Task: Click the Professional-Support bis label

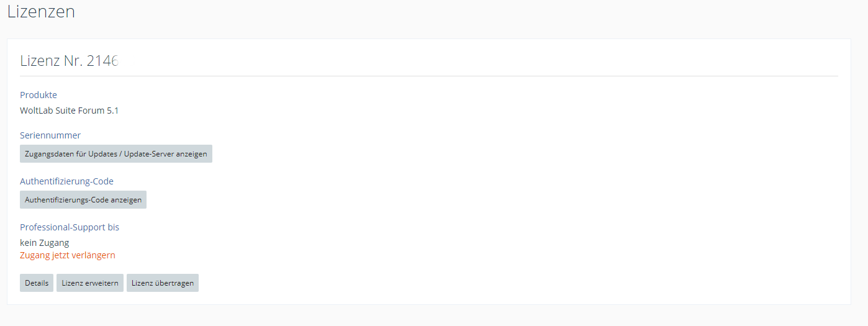Action: tap(70, 227)
